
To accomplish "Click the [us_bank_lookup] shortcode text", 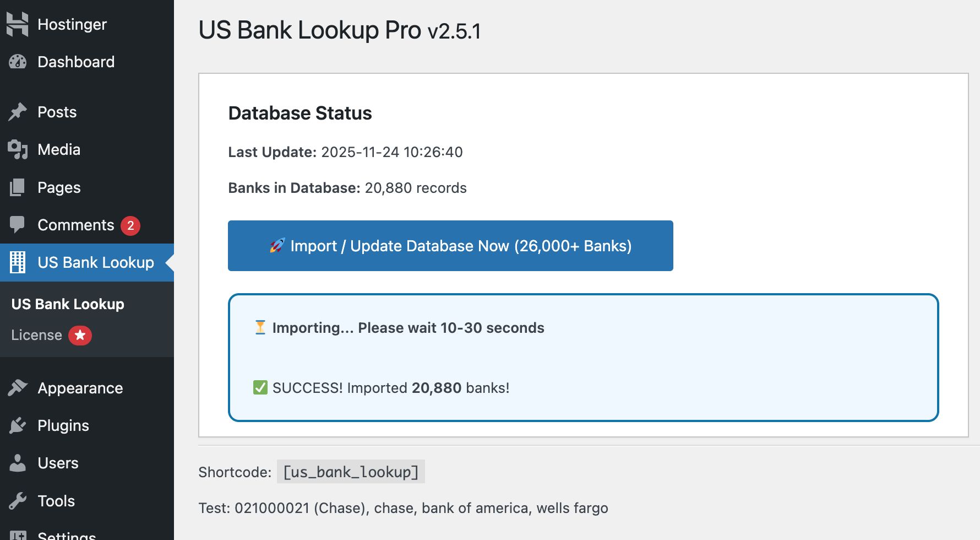I will pyautogui.click(x=351, y=472).
